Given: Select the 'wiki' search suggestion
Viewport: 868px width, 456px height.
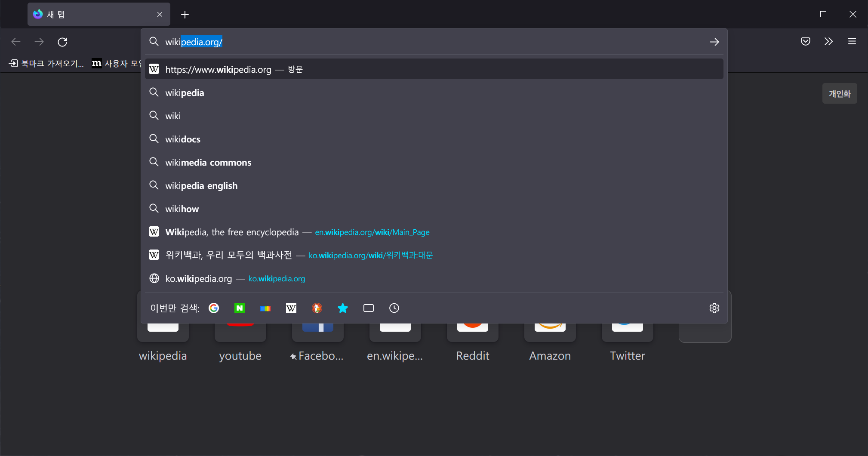Looking at the screenshot, I should click(434, 116).
